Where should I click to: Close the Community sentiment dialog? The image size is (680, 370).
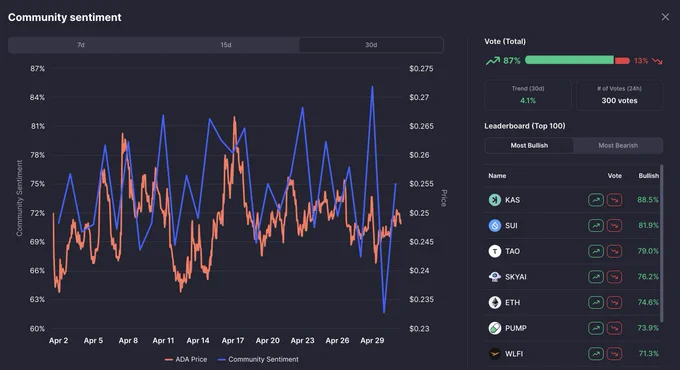pyautogui.click(x=665, y=17)
